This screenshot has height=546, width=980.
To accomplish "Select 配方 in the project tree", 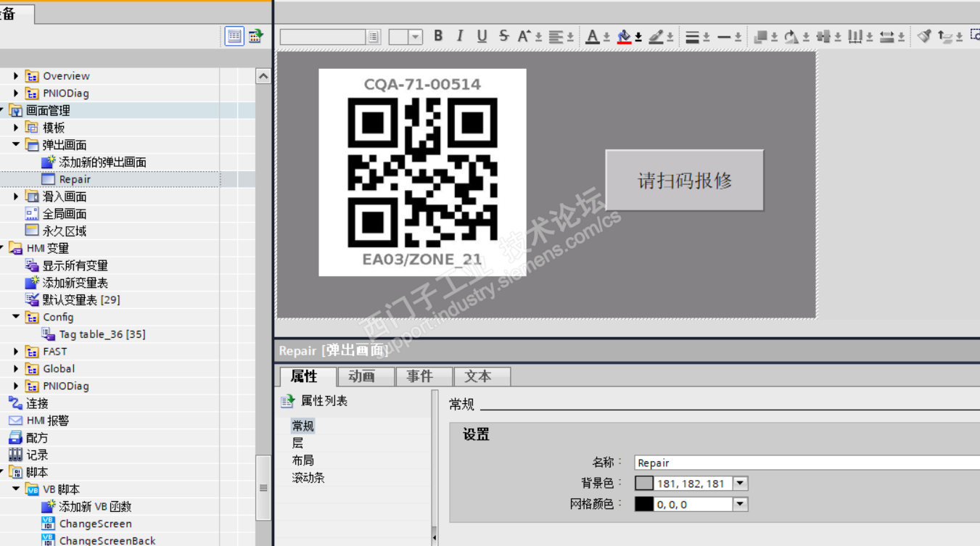I will pyautogui.click(x=37, y=438).
